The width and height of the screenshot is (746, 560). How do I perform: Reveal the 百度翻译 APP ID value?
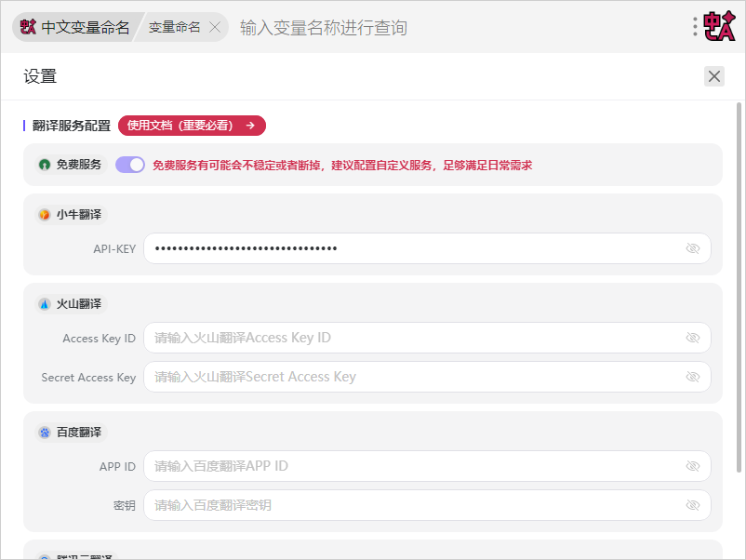pyautogui.click(x=693, y=466)
